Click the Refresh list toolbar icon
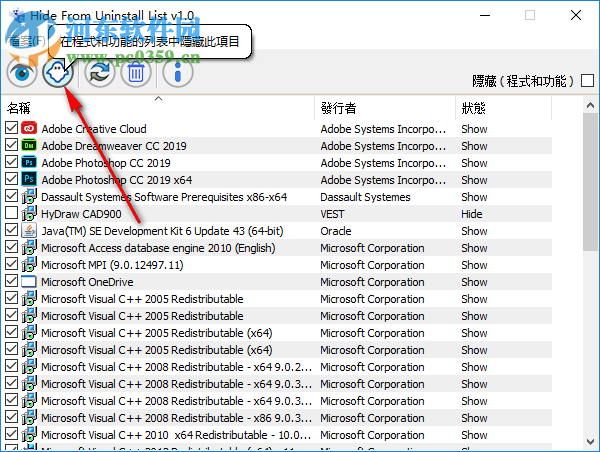Image resolution: width=600 pixels, height=452 pixels. [100, 72]
